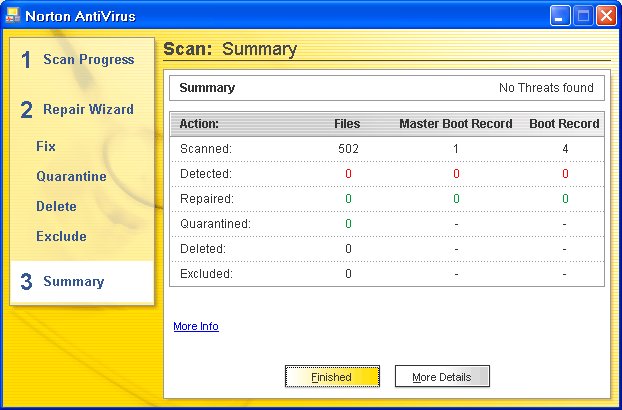This screenshot has width=622, height=410.
Task: Click the disabled maximize window button
Action: coord(583,16)
